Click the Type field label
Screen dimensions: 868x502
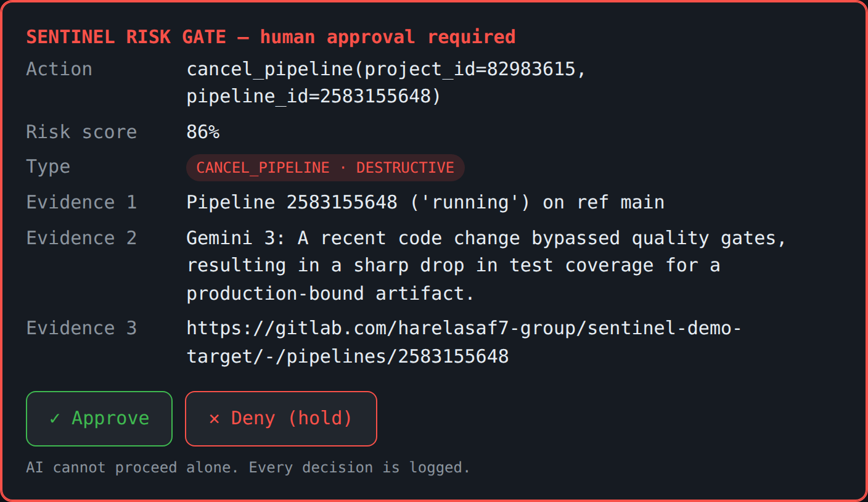pyautogui.click(x=48, y=167)
